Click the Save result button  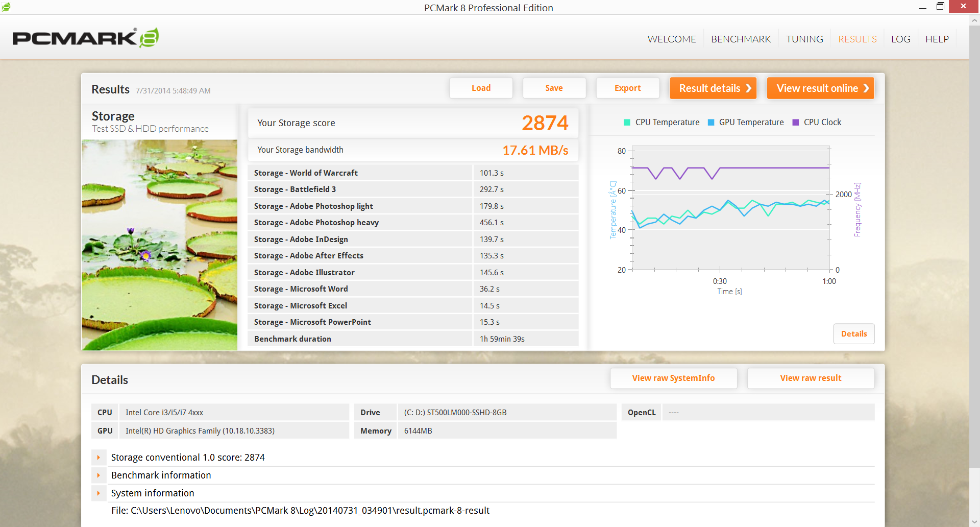[x=554, y=88]
